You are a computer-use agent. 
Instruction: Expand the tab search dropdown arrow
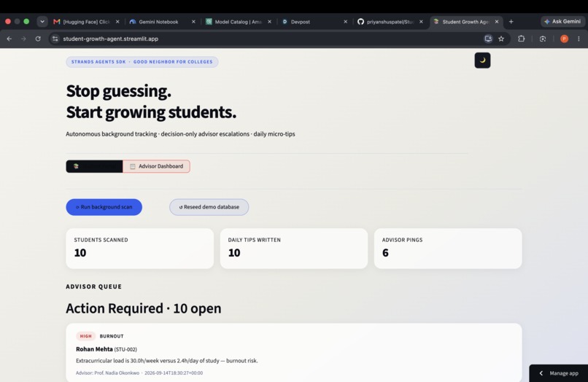pos(42,22)
